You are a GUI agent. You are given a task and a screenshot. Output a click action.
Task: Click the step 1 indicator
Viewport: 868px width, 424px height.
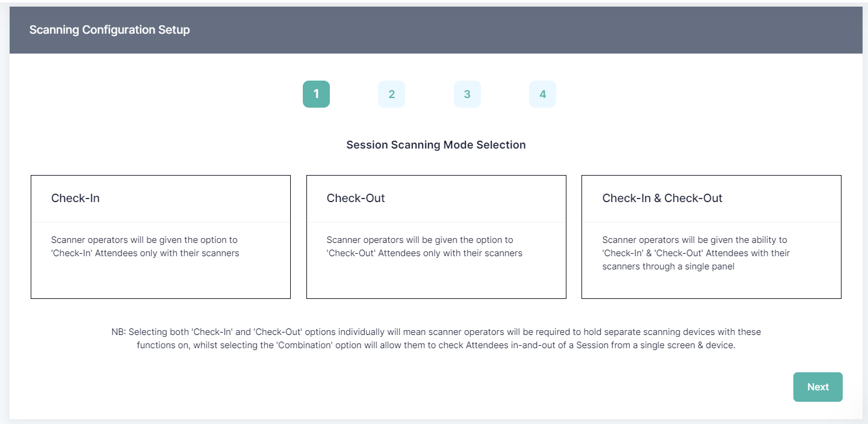(x=316, y=94)
